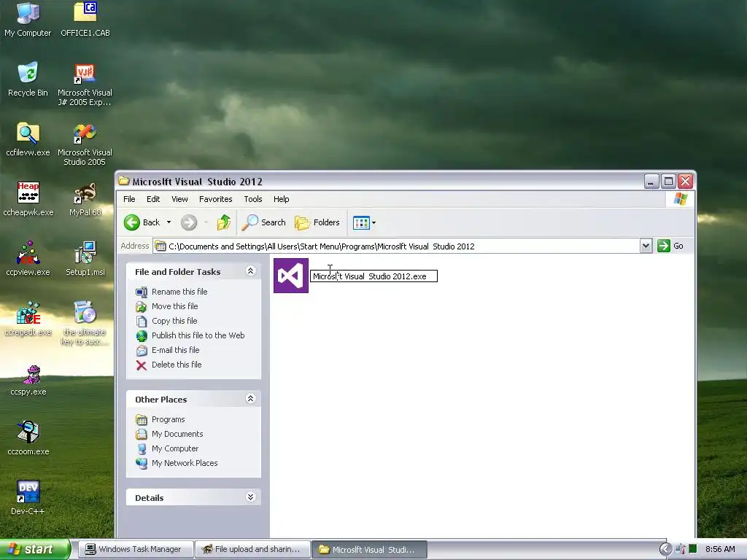
Task: Open the Edit menu
Action: pyautogui.click(x=153, y=199)
